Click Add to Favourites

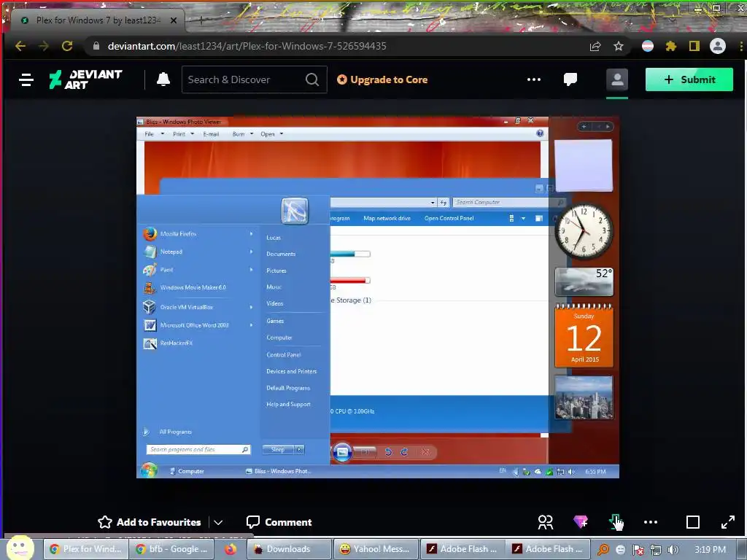point(149,522)
